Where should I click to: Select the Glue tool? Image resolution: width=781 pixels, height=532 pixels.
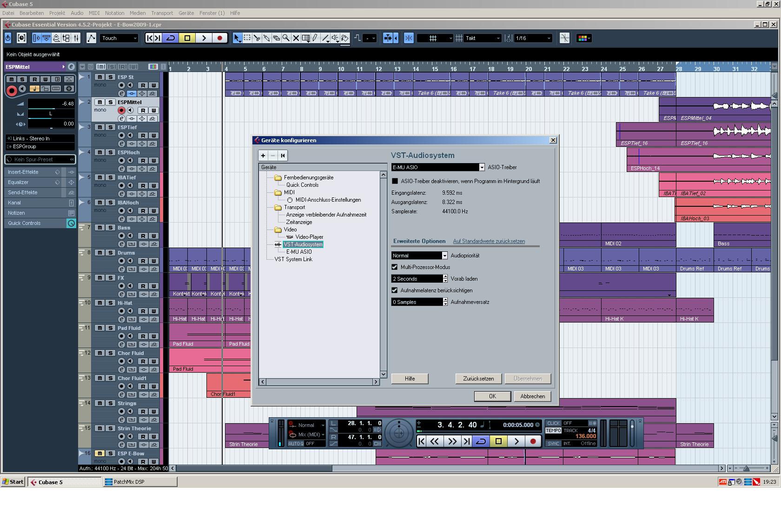tap(267, 38)
